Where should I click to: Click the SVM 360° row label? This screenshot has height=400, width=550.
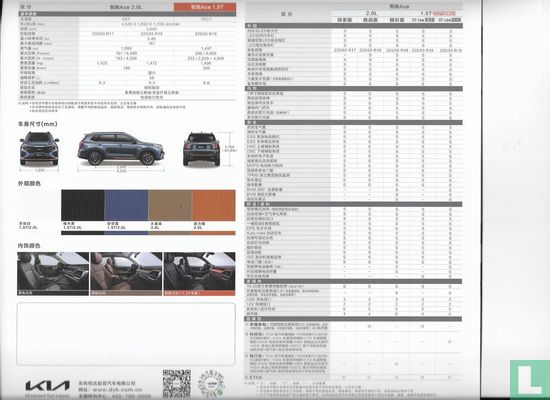click(265, 189)
